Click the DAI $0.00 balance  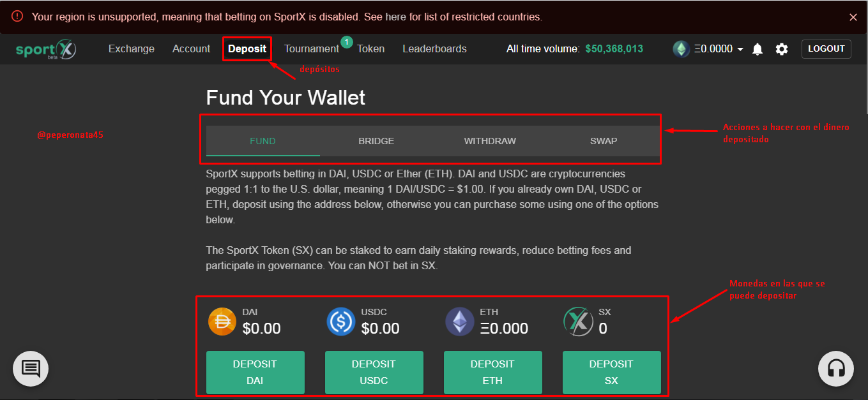click(262, 329)
